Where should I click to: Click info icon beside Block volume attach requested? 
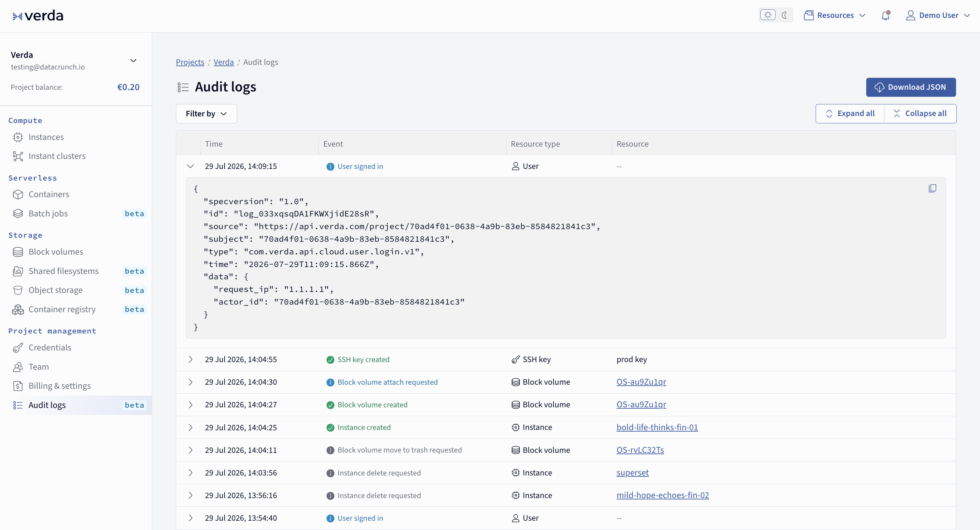pyautogui.click(x=330, y=382)
